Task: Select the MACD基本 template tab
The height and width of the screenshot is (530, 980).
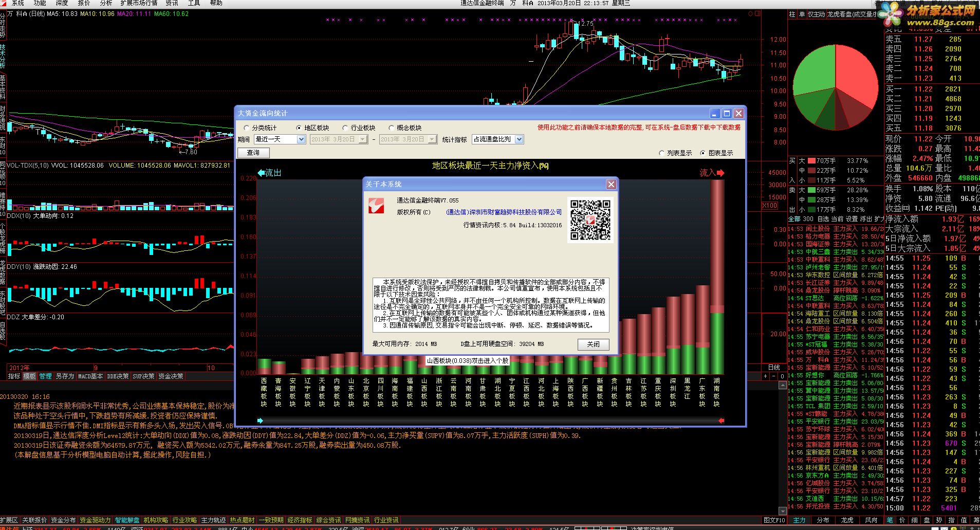Action: pyautogui.click(x=90, y=376)
